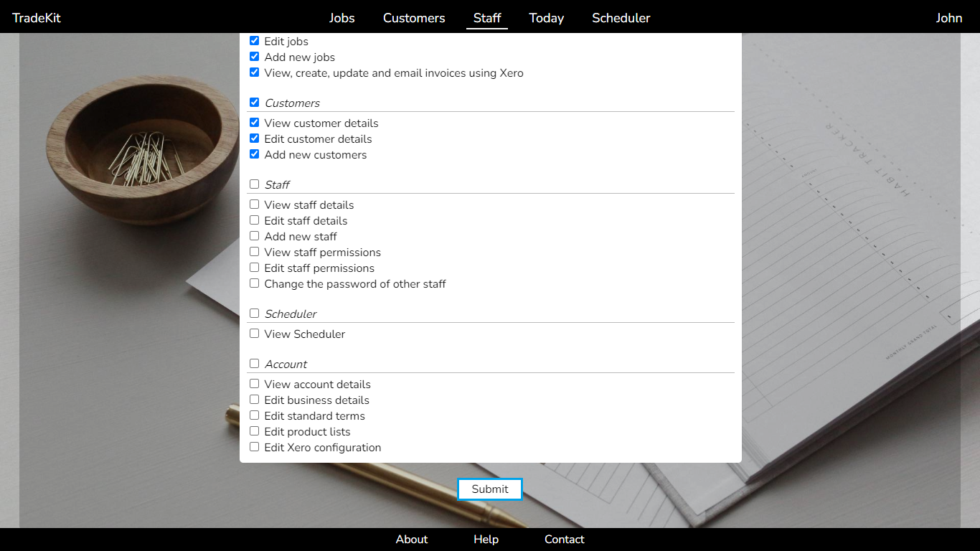Open the Contact footer link

(x=565, y=540)
